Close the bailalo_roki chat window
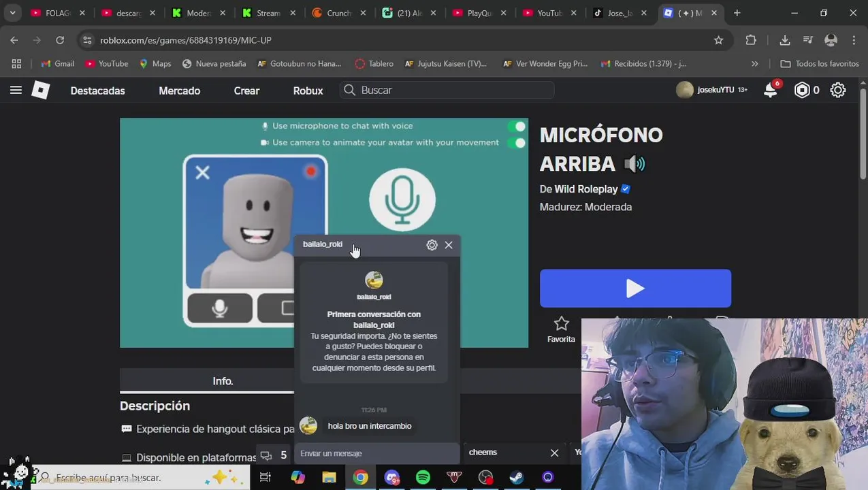 449,245
